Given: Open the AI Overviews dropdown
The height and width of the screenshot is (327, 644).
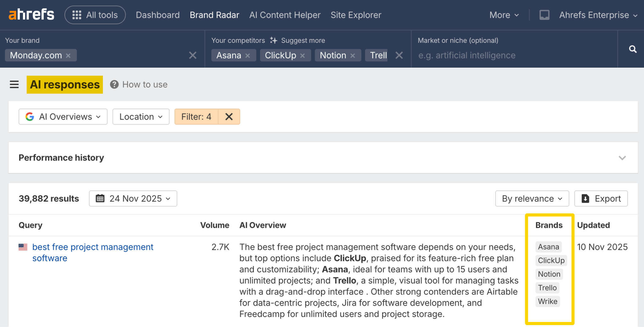Looking at the screenshot, I should click(63, 117).
